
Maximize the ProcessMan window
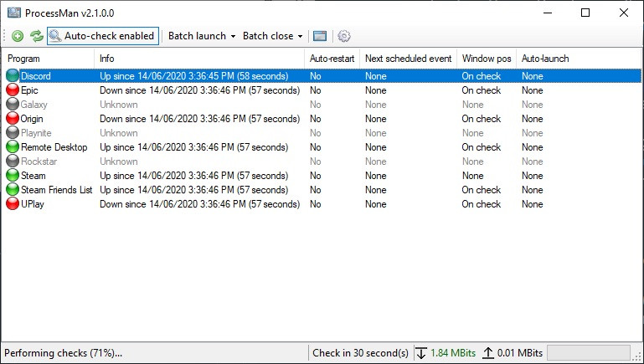[585, 13]
